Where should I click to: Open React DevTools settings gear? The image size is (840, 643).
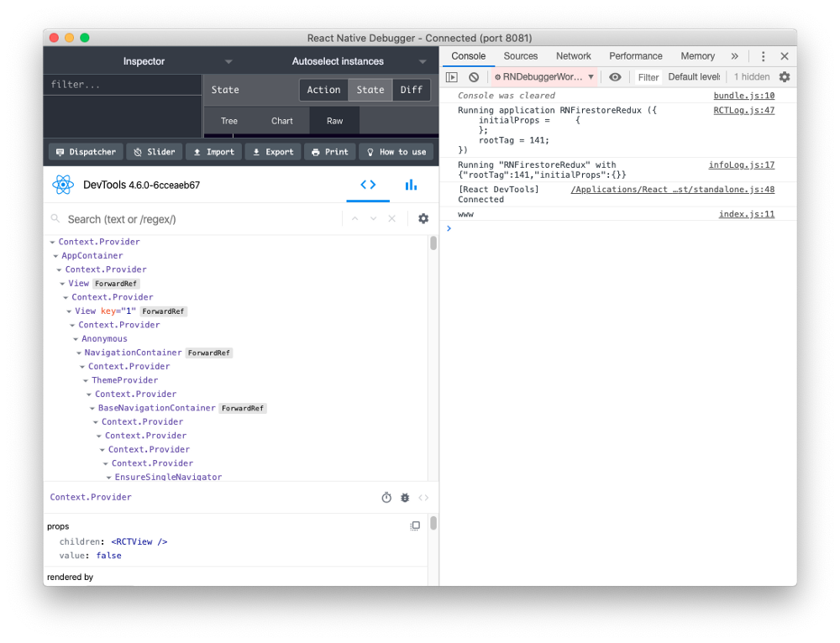[423, 217]
